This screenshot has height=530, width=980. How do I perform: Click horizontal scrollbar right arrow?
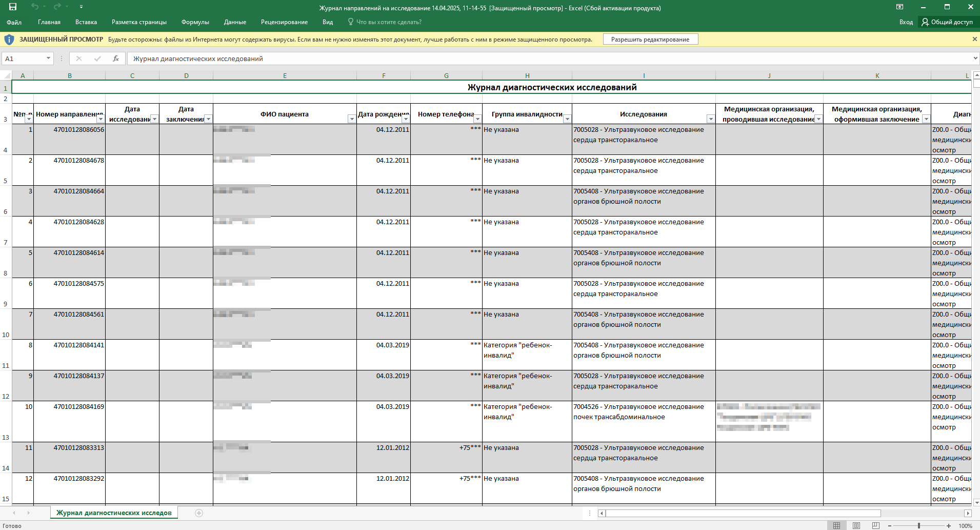coord(968,513)
